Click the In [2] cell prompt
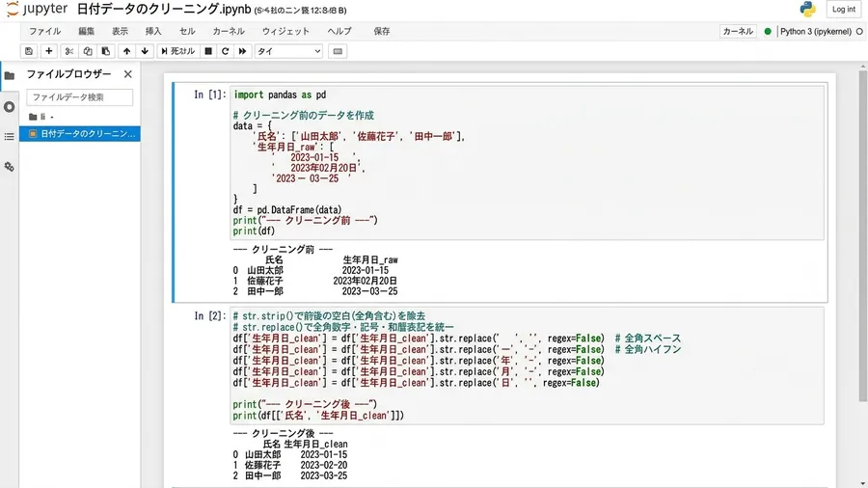Screen dimensions: 868x488 pos(210,316)
